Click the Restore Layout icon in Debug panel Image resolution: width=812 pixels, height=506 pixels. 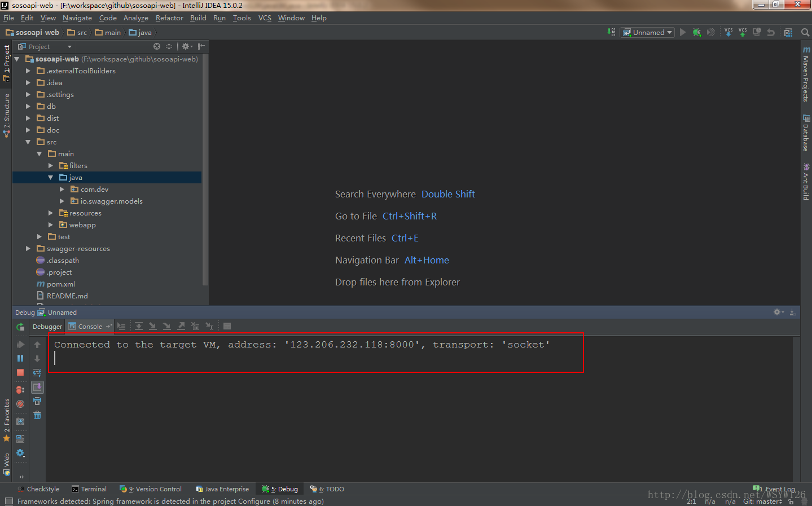20,439
